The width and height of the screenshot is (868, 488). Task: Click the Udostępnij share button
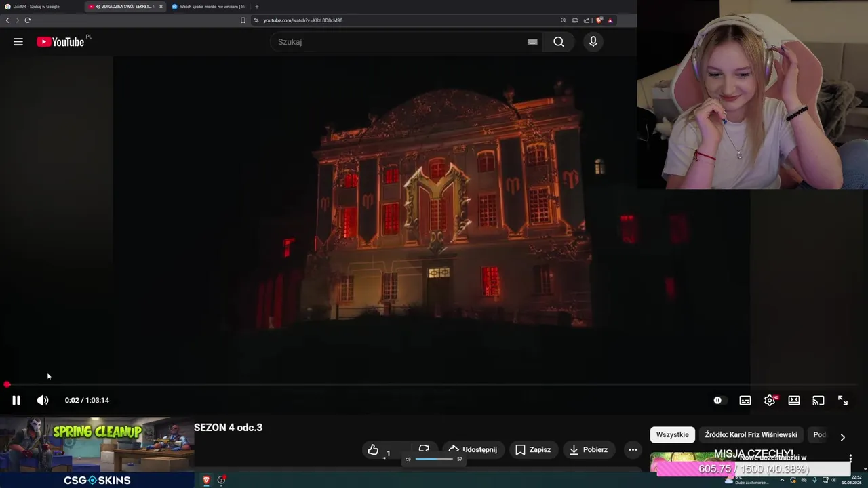tap(473, 449)
